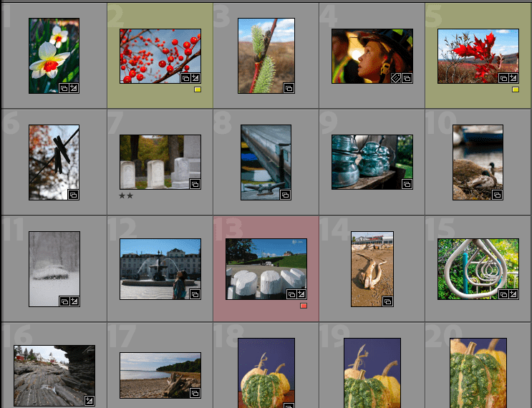Click collection badge on pussy willow photo
This screenshot has width=532, height=408.
point(289,88)
